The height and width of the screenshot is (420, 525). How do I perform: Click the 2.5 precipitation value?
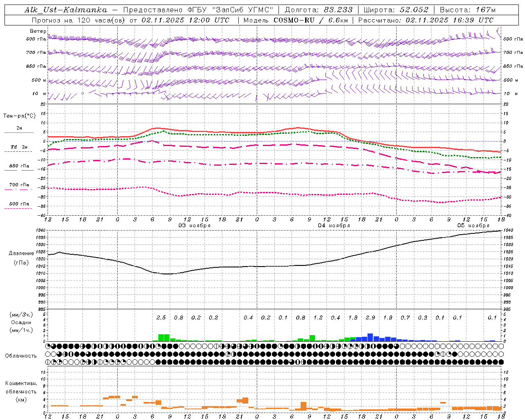(161, 317)
